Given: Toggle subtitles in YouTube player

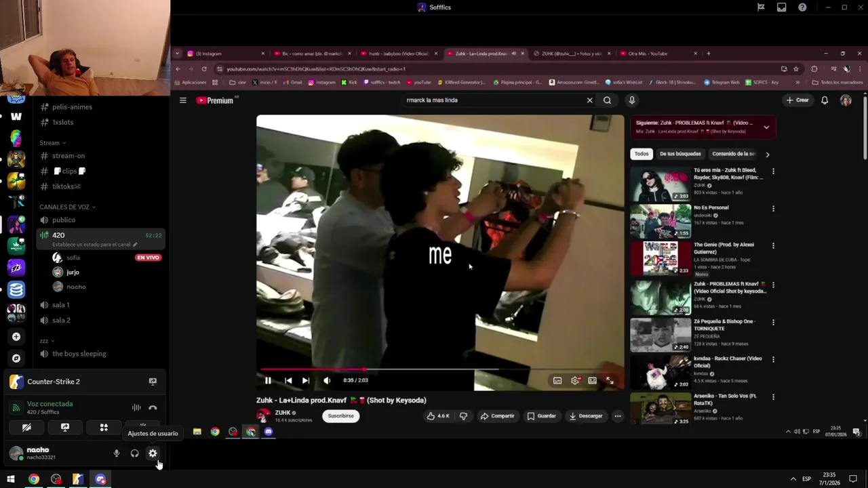Looking at the screenshot, I should click(557, 380).
